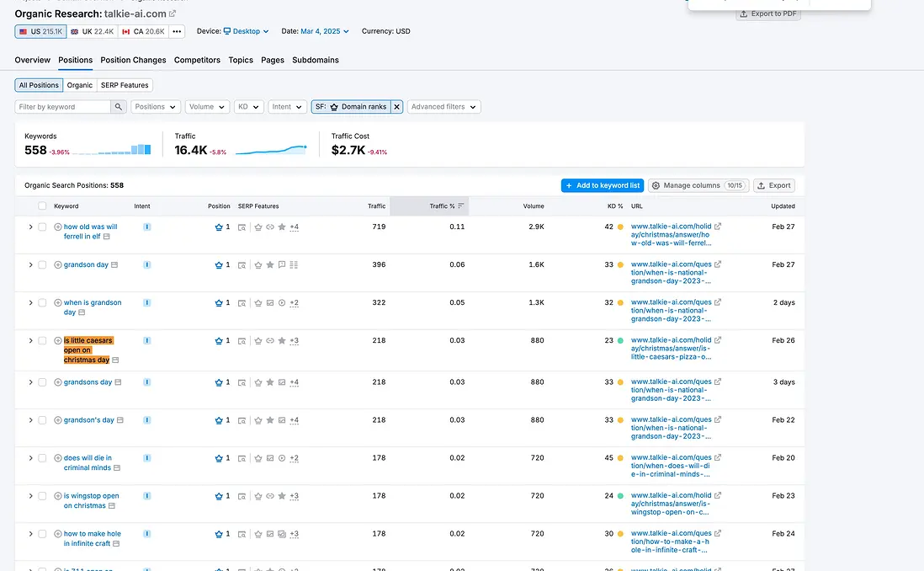This screenshot has height=571, width=924.
Task: Tick checkbox for 'is little caesars open on christmas day'
Action: click(x=42, y=341)
